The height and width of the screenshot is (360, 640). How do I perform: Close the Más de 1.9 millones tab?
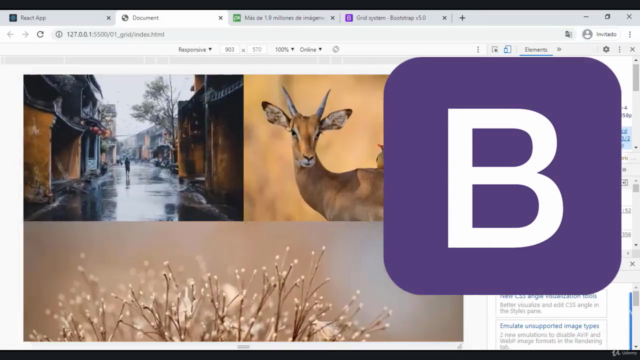pyautogui.click(x=333, y=18)
